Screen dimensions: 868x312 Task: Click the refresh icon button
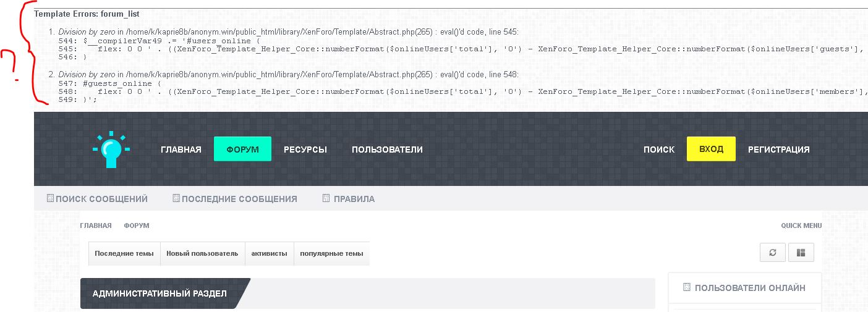[773, 252]
